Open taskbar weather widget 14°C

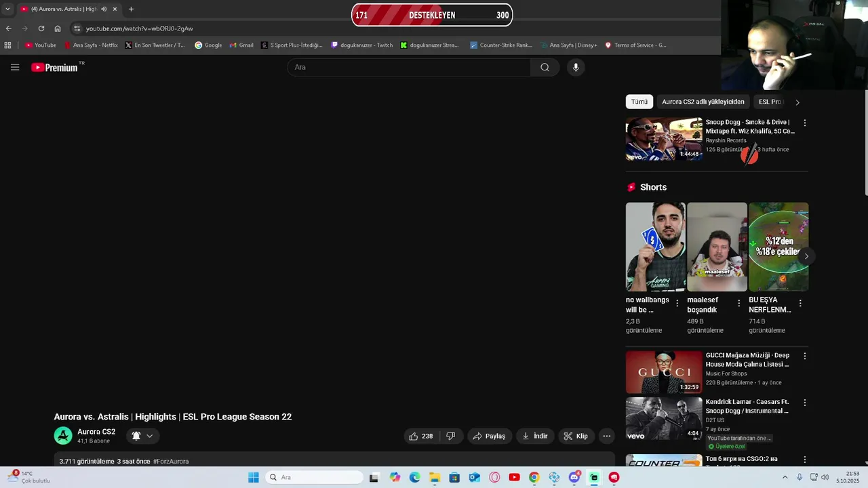coord(28,477)
